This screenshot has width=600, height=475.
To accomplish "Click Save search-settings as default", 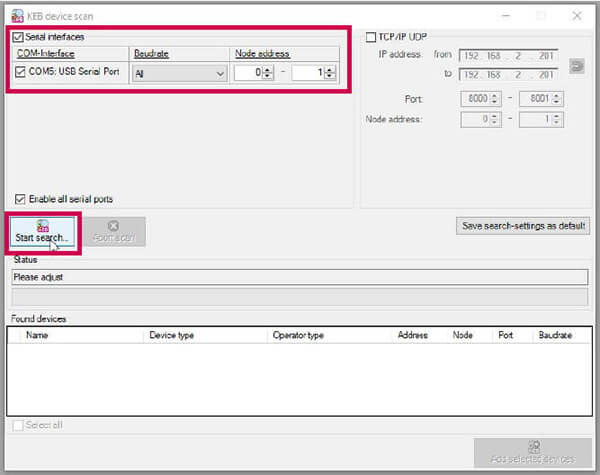I will [523, 226].
